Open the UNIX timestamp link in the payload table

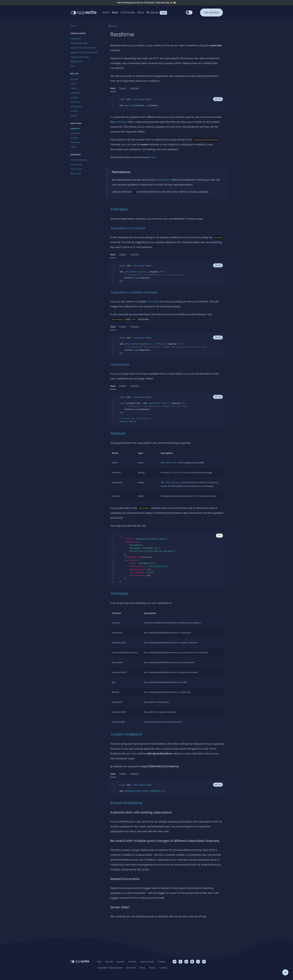[173, 482]
